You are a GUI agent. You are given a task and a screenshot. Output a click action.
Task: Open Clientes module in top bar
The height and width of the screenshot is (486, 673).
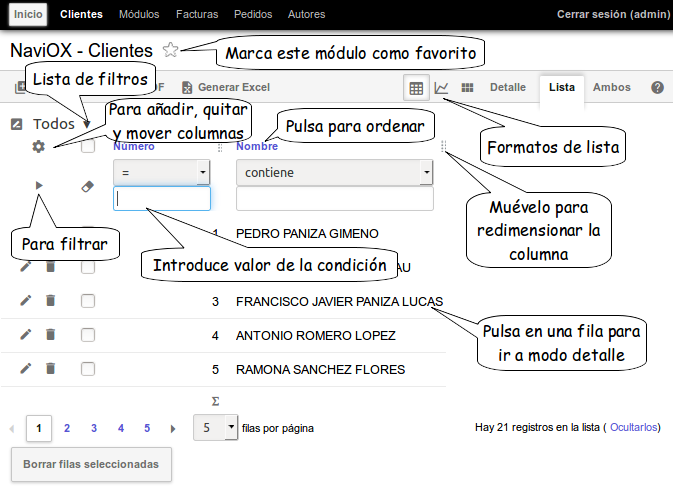click(x=81, y=14)
